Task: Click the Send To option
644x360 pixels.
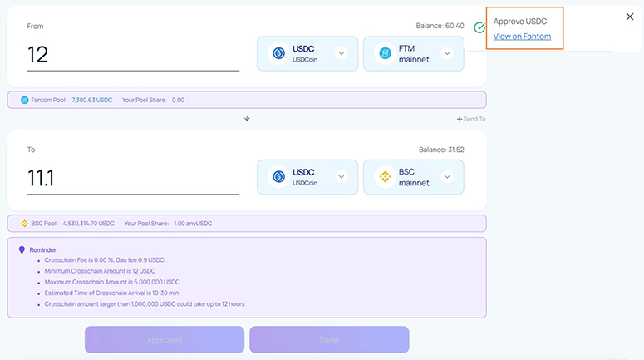Action: 471,119
